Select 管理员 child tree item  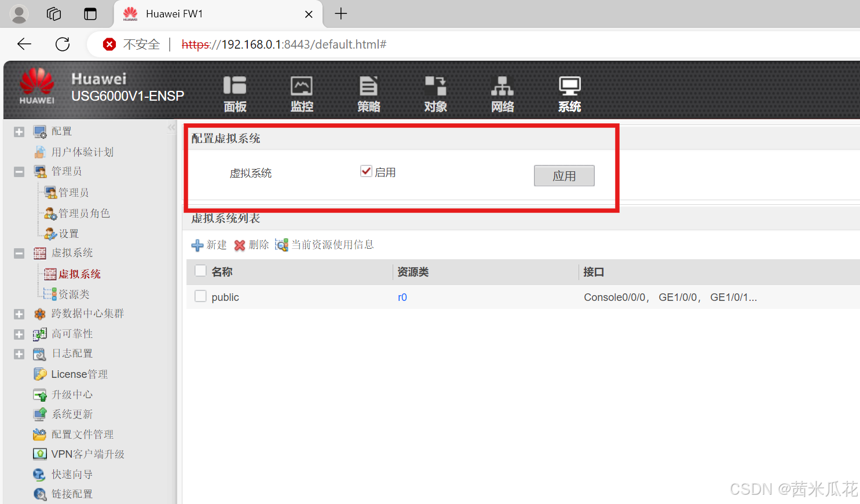(74, 193)
